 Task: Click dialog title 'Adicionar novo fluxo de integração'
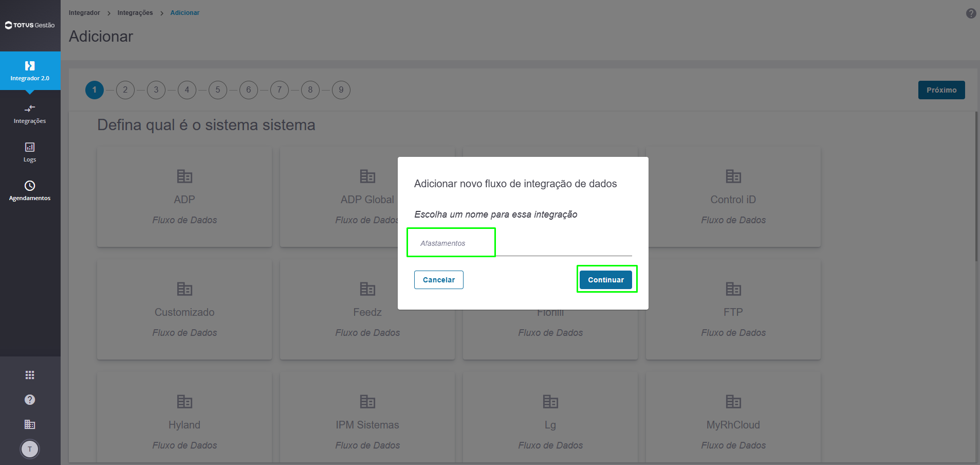[515, 184]
